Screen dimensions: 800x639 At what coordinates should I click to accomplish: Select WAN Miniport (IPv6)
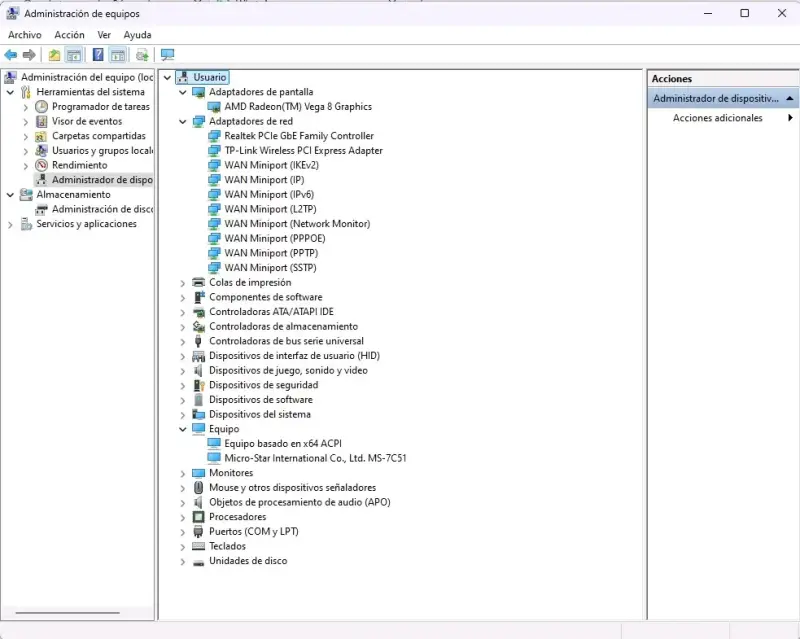tap(269, 194)
